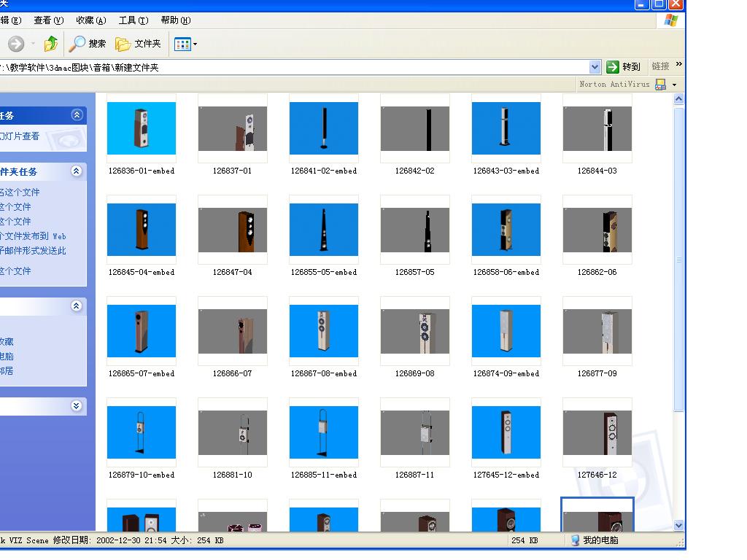Select thumbnail 126843-03-embed
This screenshot has height=560, width=747.
pyautogui.click(x=506, y=128)
